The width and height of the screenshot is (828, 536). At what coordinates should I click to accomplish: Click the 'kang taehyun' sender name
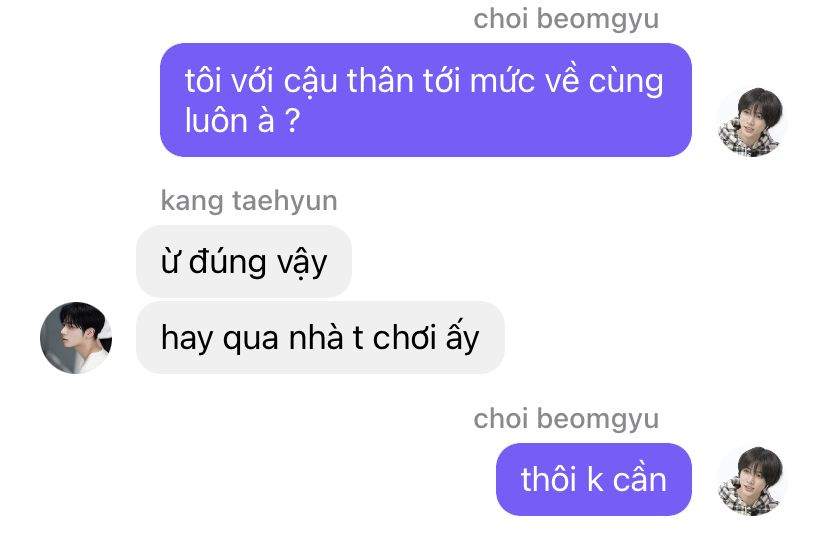pyautogui.click(x=249, y=201)
